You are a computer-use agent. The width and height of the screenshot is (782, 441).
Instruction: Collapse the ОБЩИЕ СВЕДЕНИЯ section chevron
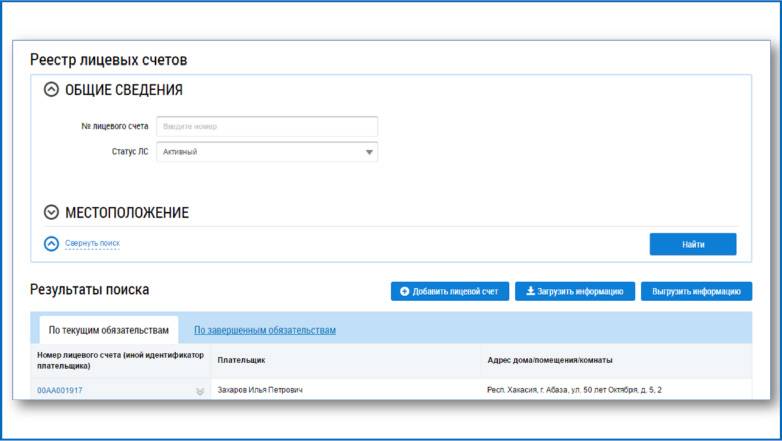(x=51, y=89)
